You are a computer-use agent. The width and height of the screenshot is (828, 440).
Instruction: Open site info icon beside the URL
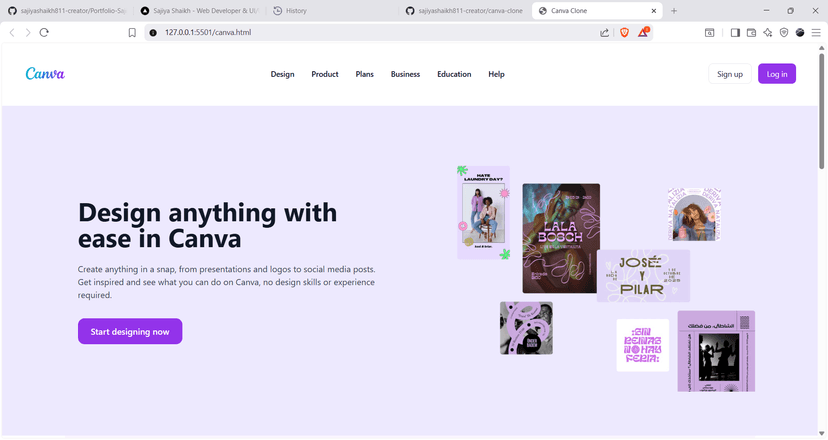pos(153,33)
